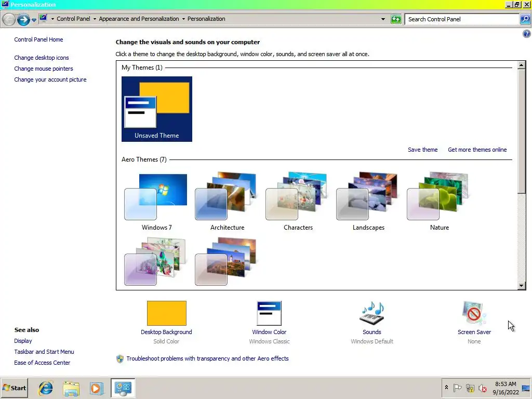This screenshot has width=532, height=399.
Task: Open Control Panel Home
Action: click(x=38, y=39)
